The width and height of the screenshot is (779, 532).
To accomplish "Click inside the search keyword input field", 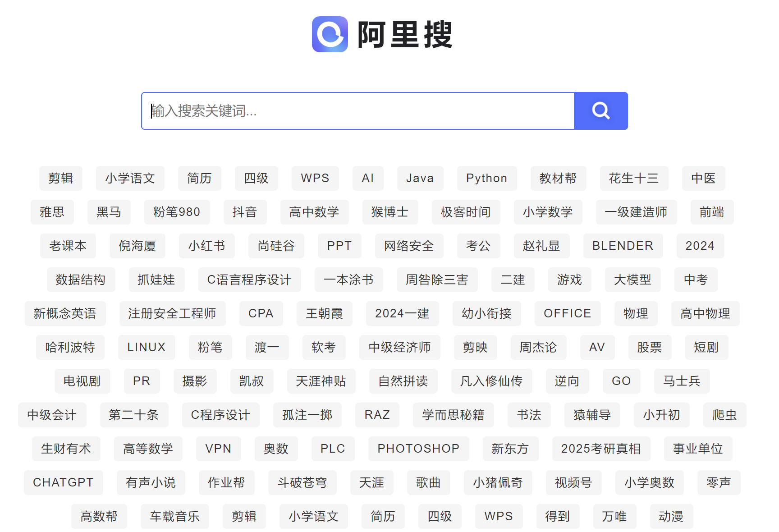I will pos(316,110).
